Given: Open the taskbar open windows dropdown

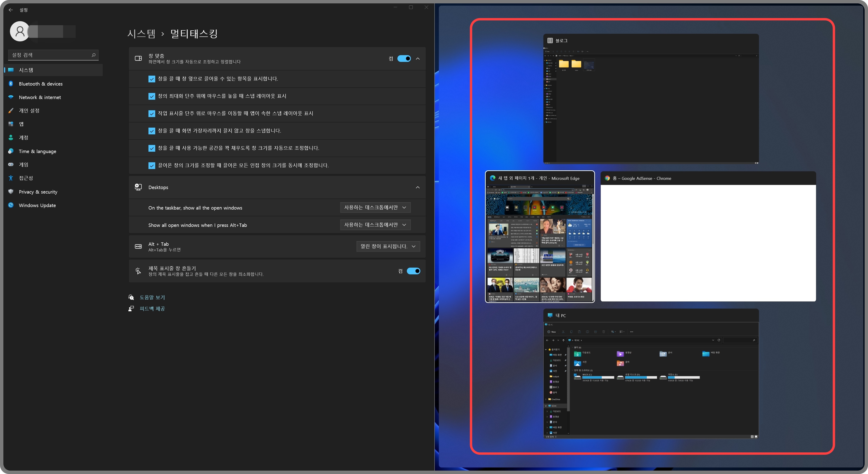Looking at the screenshot, I should 375,207.
